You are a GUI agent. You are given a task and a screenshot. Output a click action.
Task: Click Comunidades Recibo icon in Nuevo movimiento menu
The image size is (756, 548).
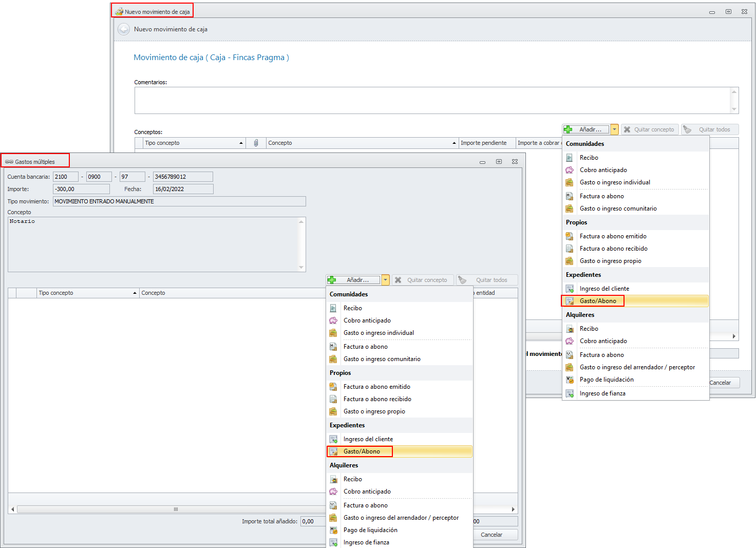click(570, 158)
